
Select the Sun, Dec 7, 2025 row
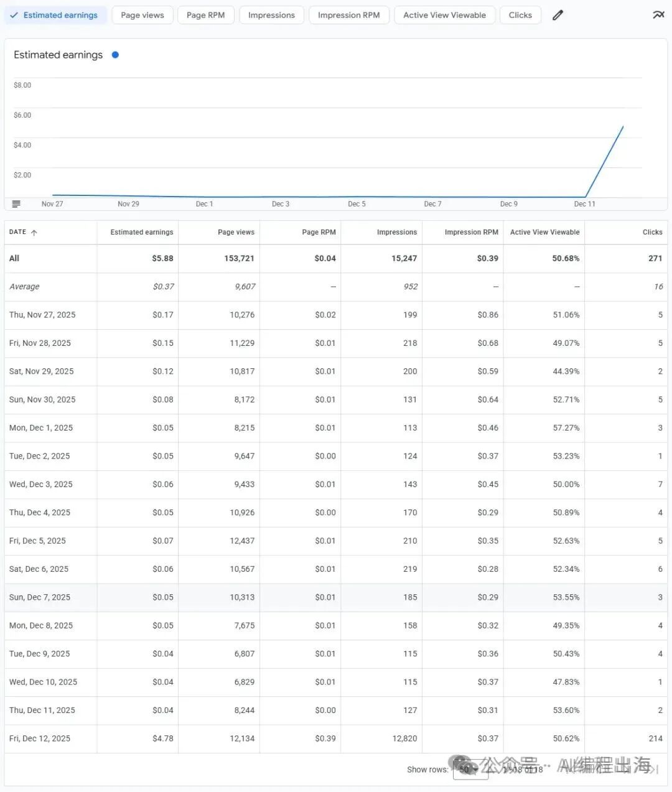[x=336, y=597]
